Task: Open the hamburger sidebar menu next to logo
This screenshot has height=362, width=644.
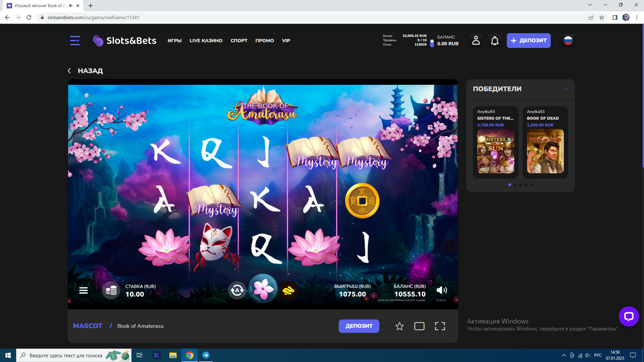Action: (75, 41)
